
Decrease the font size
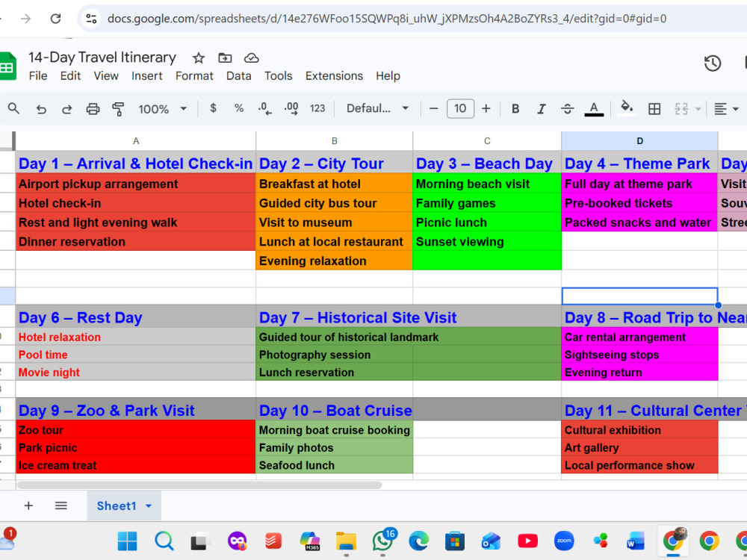[433, 108]
